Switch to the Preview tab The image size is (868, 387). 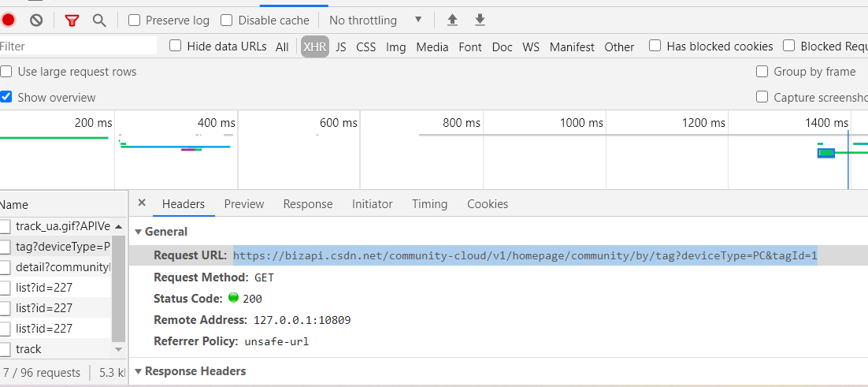pos(244,203)
